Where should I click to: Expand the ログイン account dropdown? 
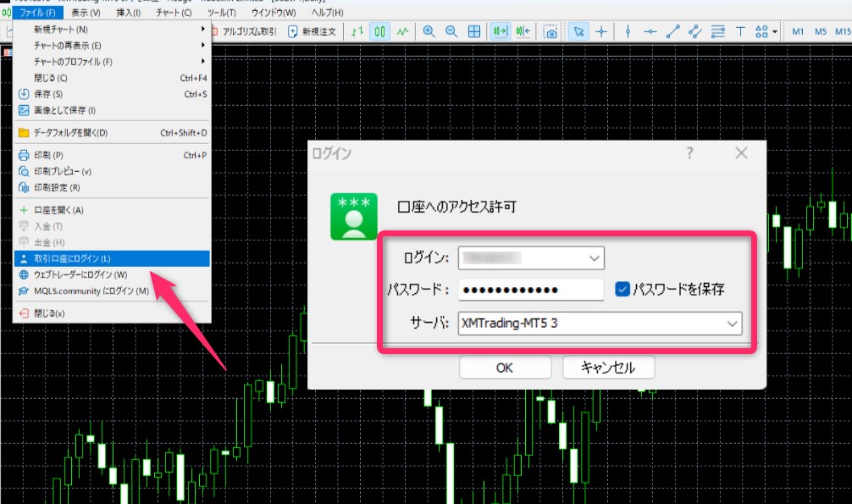[x=593, y=257]
